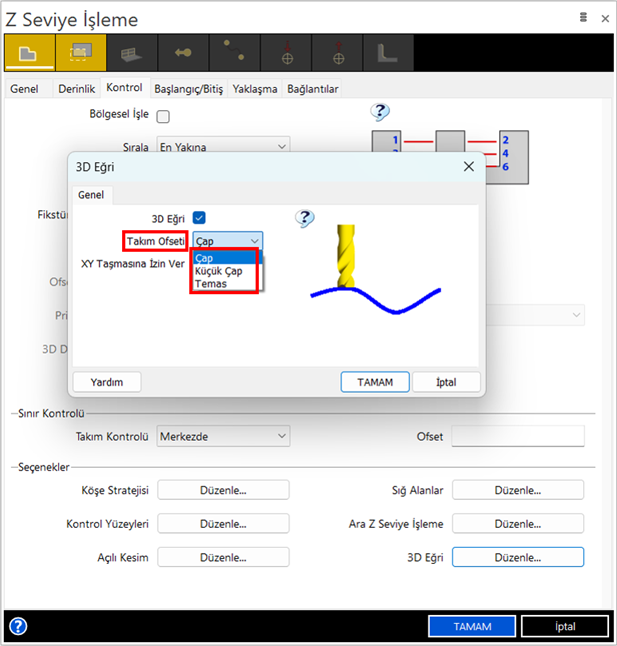Select the first yellow part/feature toolbar icon

(x=29, y=53)
